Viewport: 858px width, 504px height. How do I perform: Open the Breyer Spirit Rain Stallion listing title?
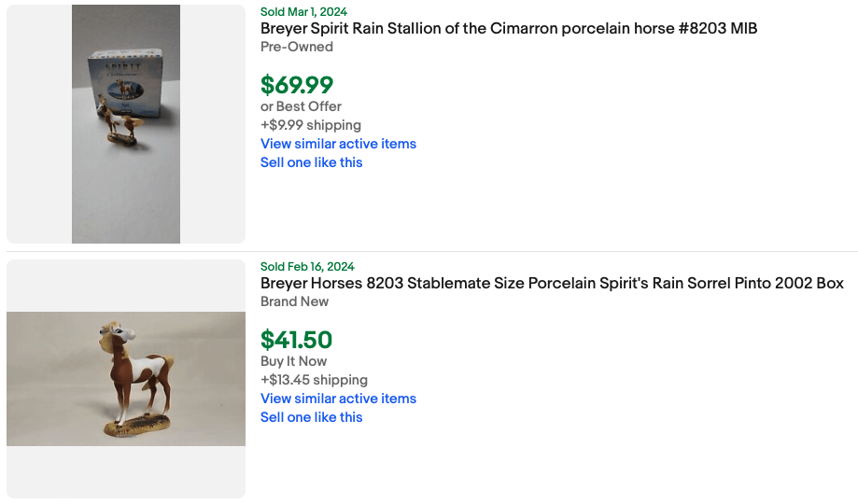coord(509,29)
